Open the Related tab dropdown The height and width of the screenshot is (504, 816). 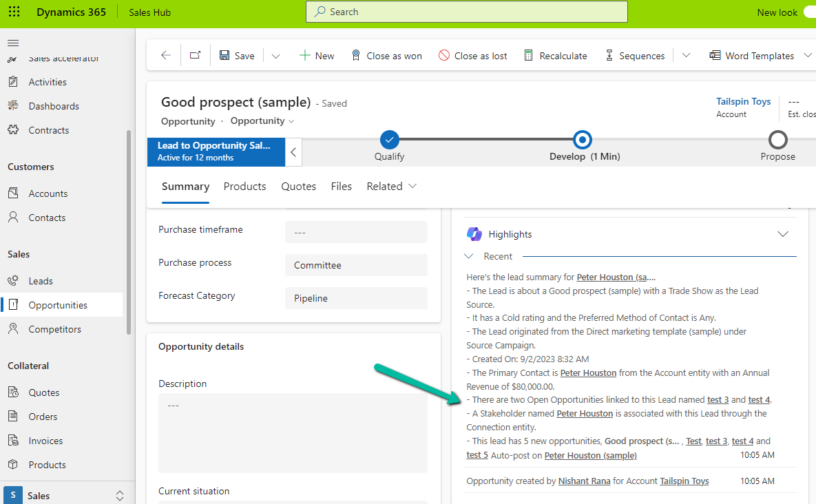click(411, 186)
